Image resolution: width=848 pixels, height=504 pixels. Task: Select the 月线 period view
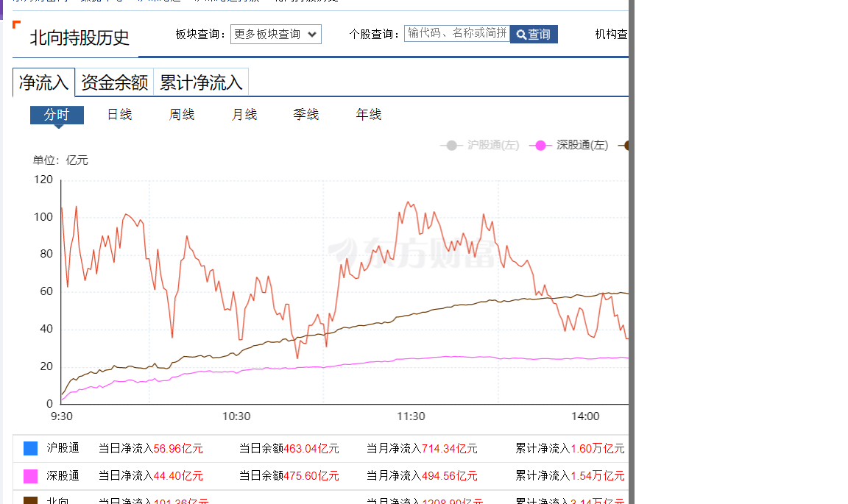(244, 115)
